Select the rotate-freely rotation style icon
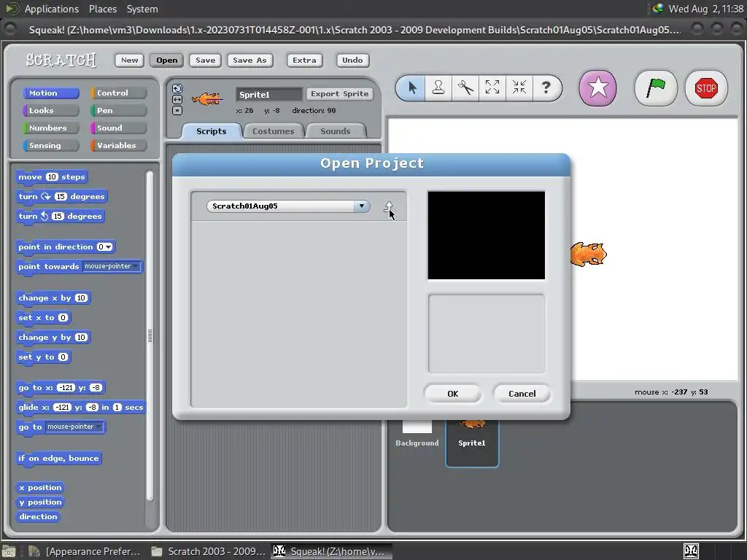This screenshot has width=747, height=560. [x=177, y=88]
